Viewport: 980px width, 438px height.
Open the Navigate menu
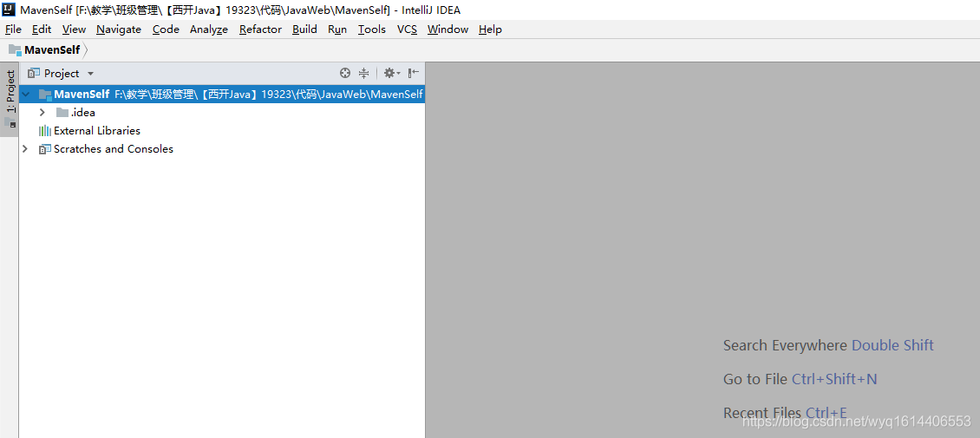pyautogui.click(x=119, y=29)
